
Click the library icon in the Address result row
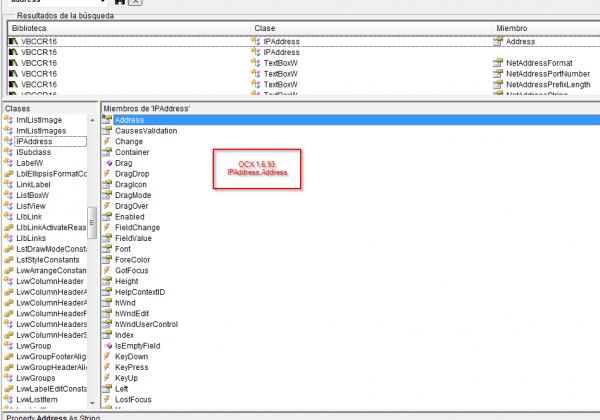point(13,41)
